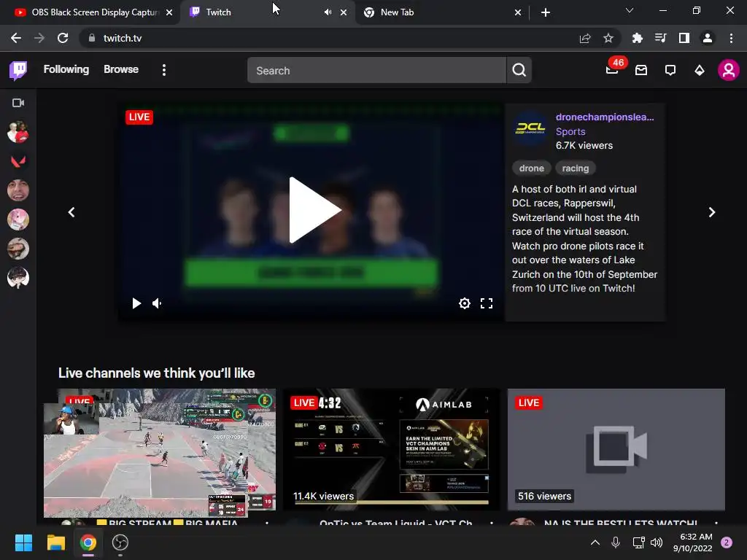Open pink anime avatar channel in sidebar
The height and width of the screenshot is (560, 747).
18,219
